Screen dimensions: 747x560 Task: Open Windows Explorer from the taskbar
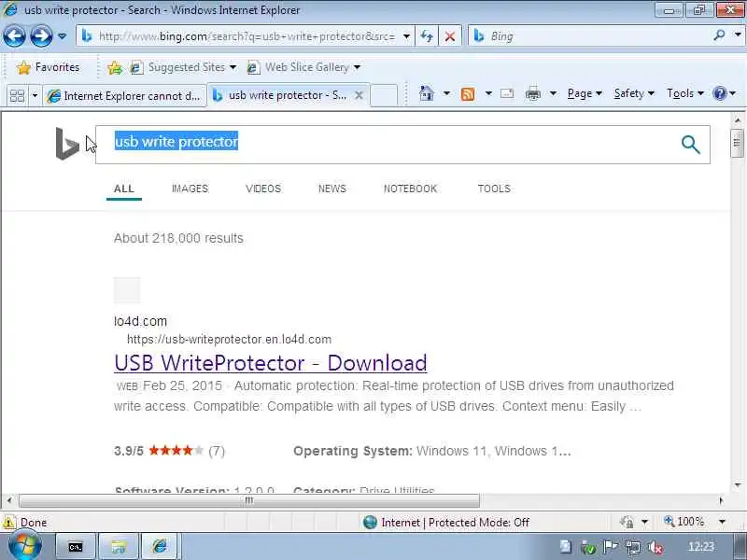click(119, 547)
